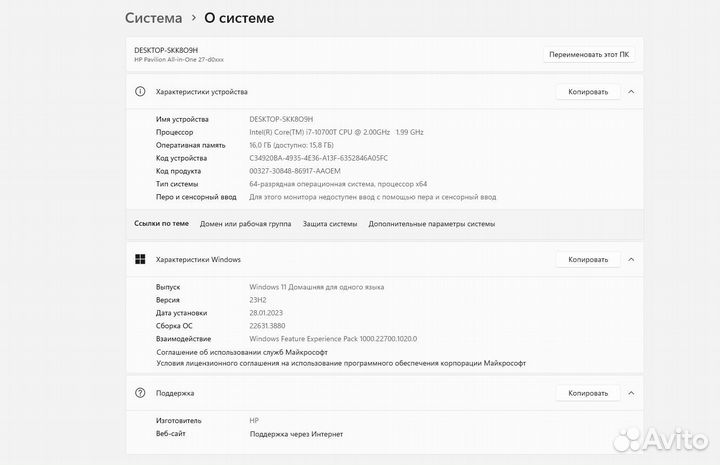
Task: Open Условия лицензионного соглашения link
Action: (341, 363)
